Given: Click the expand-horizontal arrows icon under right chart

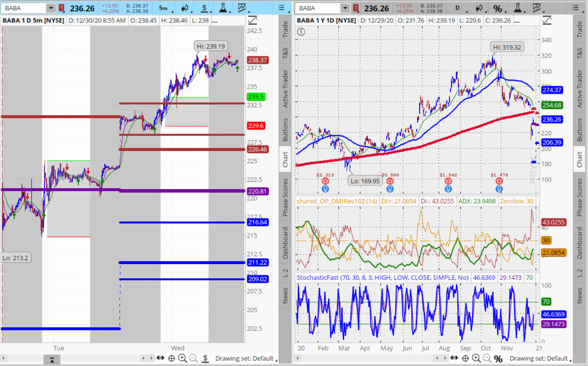Looking at the screenshot, I should coord(454,358).
